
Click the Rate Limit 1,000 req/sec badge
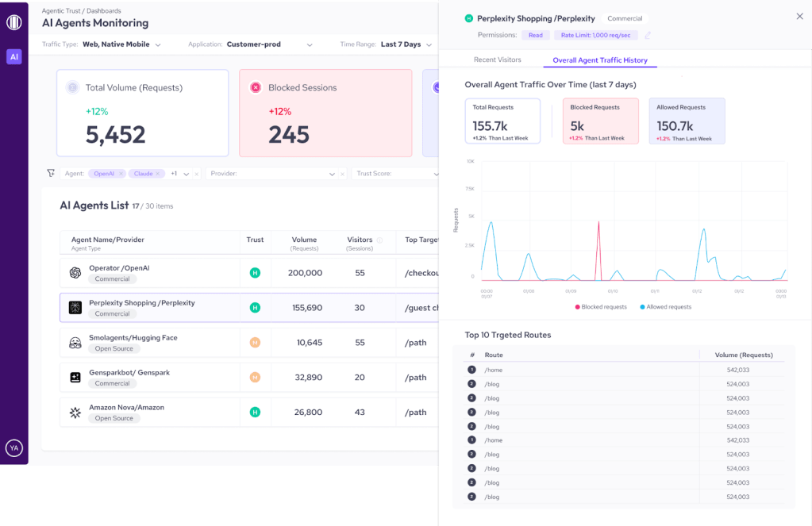click(x=595, y=36)
